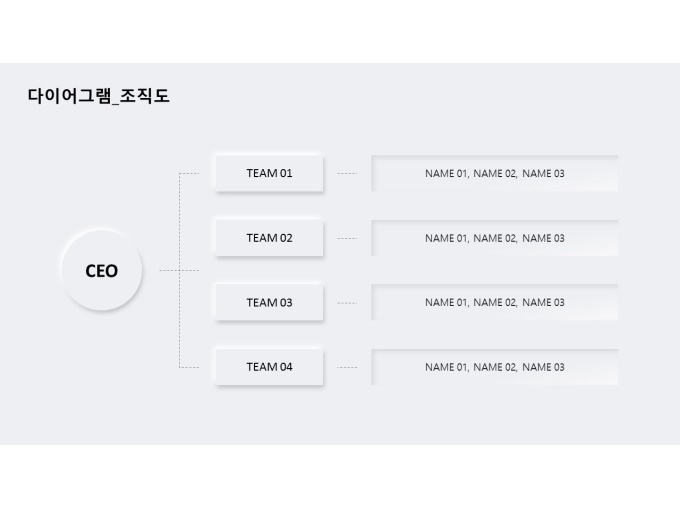Click dashed connector after TEAM 02
Image resolution: width=680 pixels, height=510 pixels.
[x=347, y=238]
